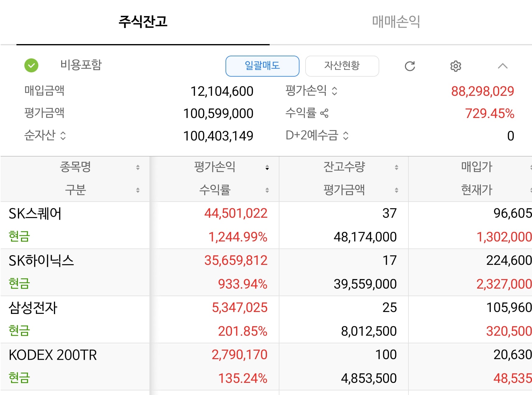The height and width of the screenshot is (395, 532).
Task: Toggle the 평가손익 summary switcher arrows
Action: pyautogui.click(x=334, y=91)
